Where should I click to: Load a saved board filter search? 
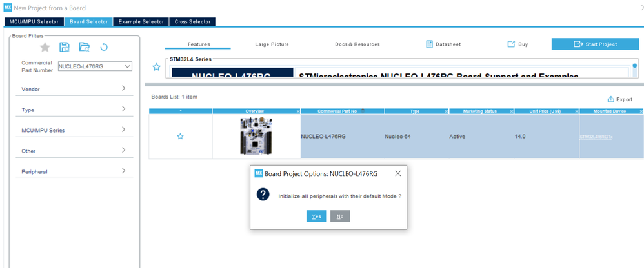(x=84, y=47)
